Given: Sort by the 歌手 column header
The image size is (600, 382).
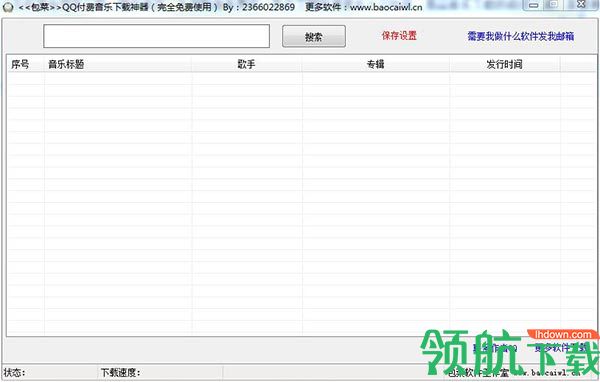Looking at the screenshot, I should 246,64.
